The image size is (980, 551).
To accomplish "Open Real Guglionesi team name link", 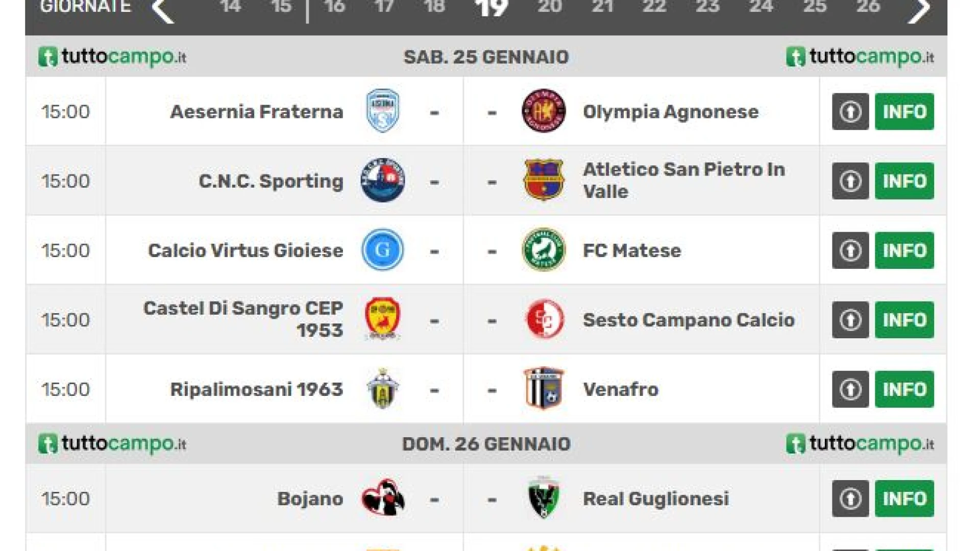I will coord(656,498).
